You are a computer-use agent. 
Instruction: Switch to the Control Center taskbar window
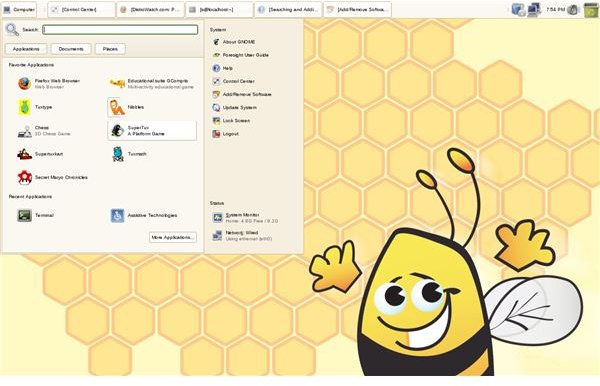point(81,10)
